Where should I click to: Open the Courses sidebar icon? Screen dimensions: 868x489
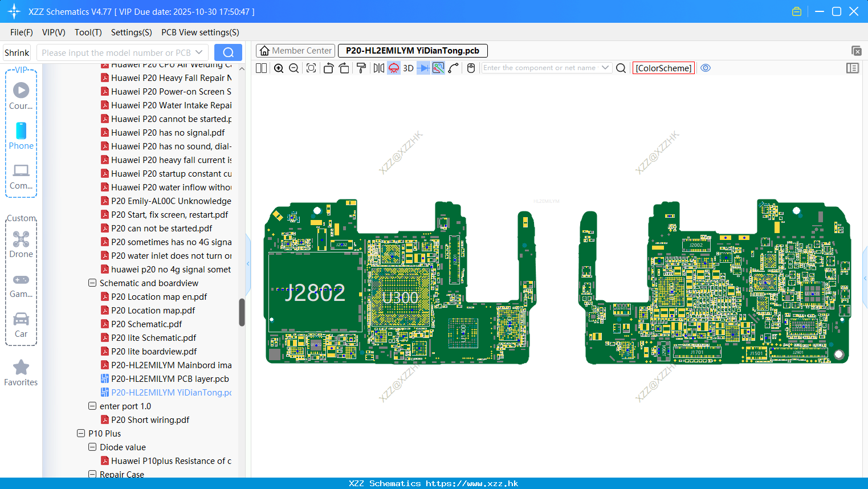(21, 96)
